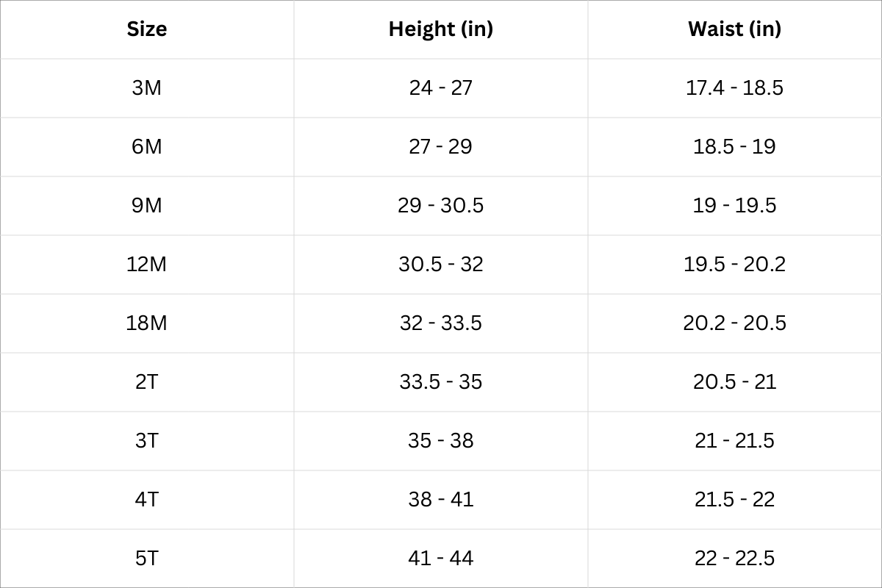
Task: Click the Height (in) column header
Action: coord(441,29)
